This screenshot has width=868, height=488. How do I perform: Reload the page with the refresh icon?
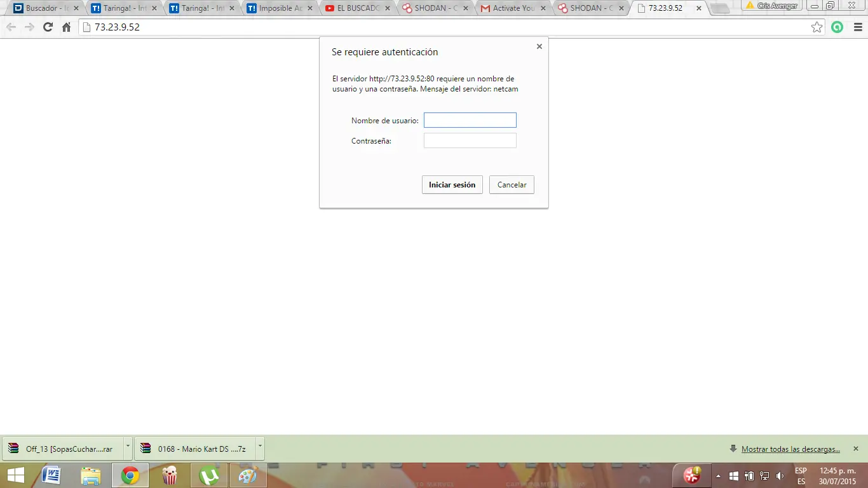48,27
